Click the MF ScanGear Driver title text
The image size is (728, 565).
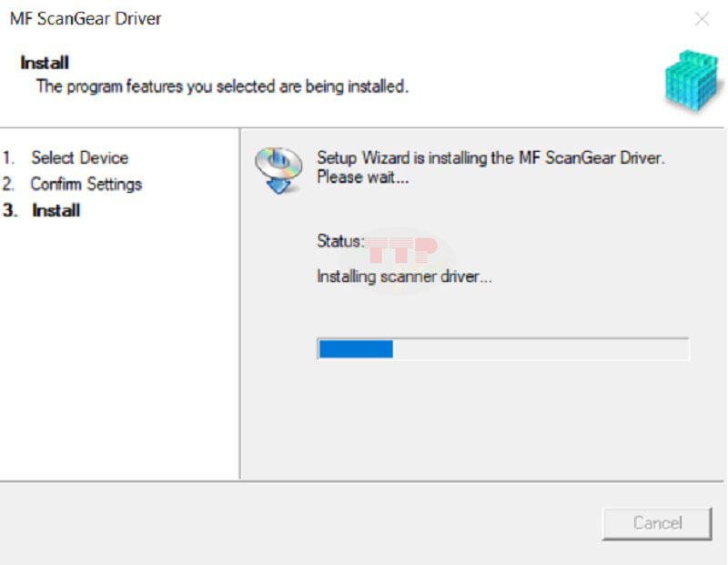86,18
